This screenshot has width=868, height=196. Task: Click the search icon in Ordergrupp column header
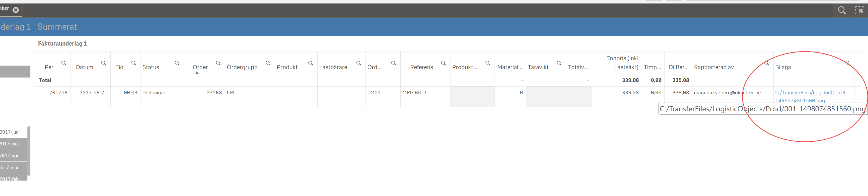pyautogui.click(x=268, y=63)
